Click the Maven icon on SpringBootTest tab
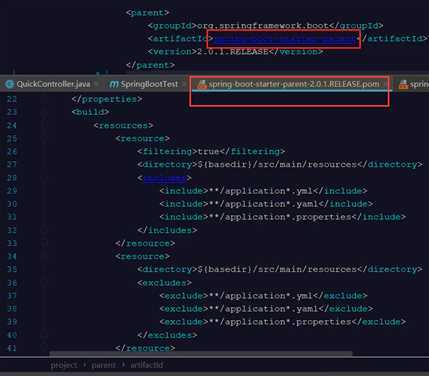This screenshot has height=376, width=429. click(114, 84)
